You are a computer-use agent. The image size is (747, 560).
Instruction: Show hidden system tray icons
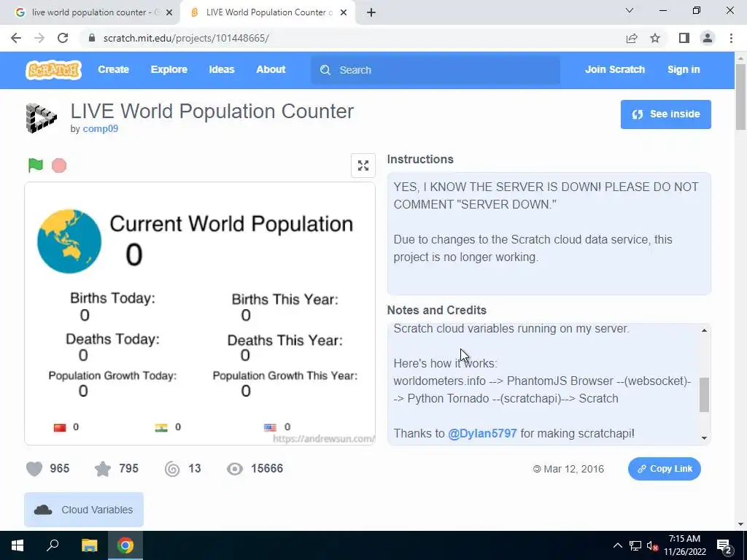(x=617, y=545)
